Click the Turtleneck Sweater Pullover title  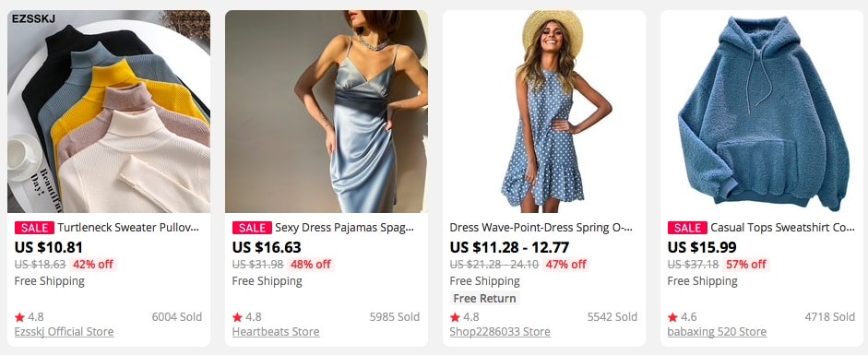click(x=128, y=227)
